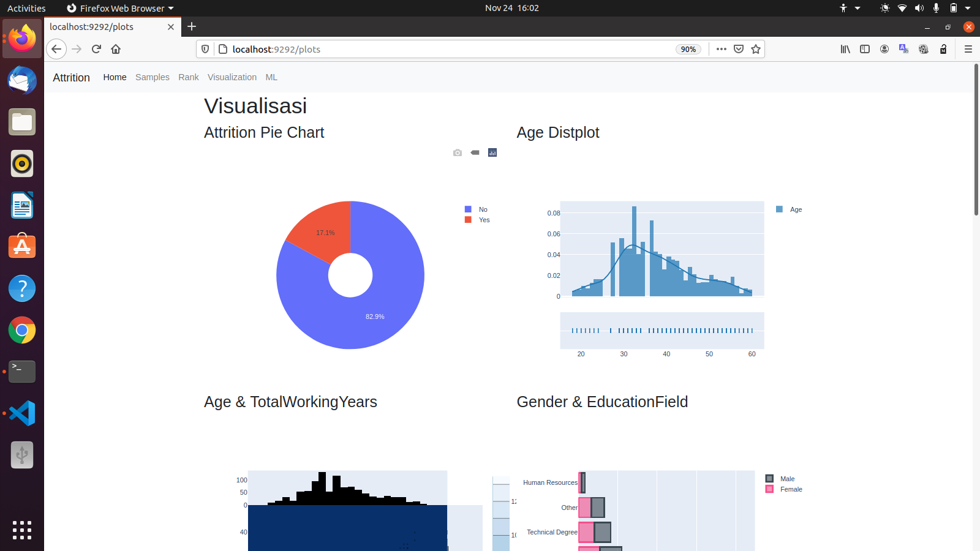
Task: Click the Home nav item
Action: pyautogui.click(x=115, y=77)
